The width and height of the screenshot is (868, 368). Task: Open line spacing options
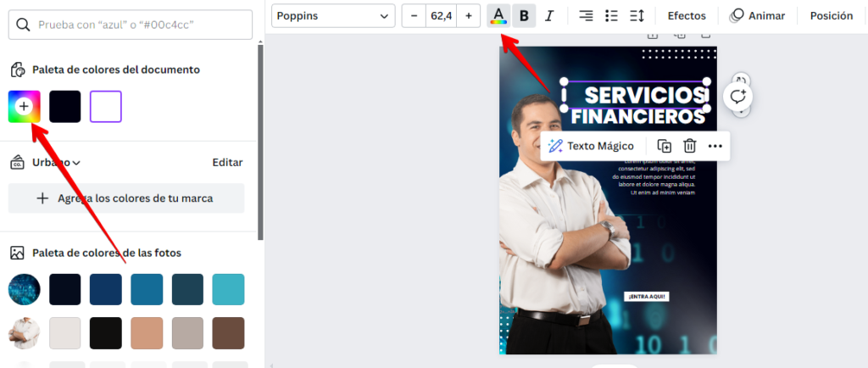coord(637,16)
